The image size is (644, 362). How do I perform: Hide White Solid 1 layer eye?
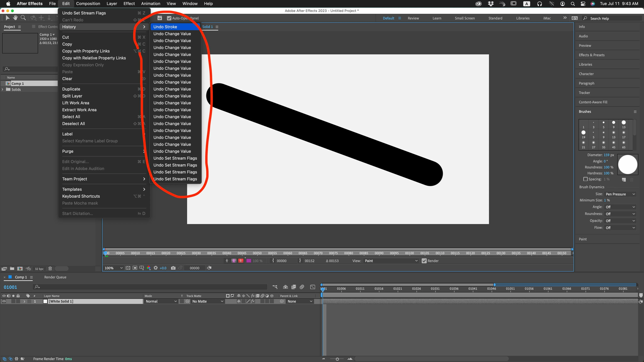4,301
